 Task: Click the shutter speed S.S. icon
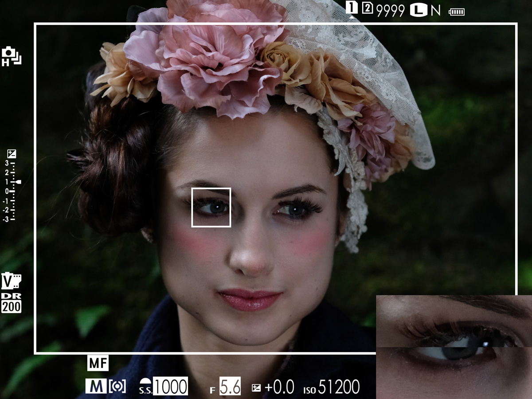tap(145, 387)
